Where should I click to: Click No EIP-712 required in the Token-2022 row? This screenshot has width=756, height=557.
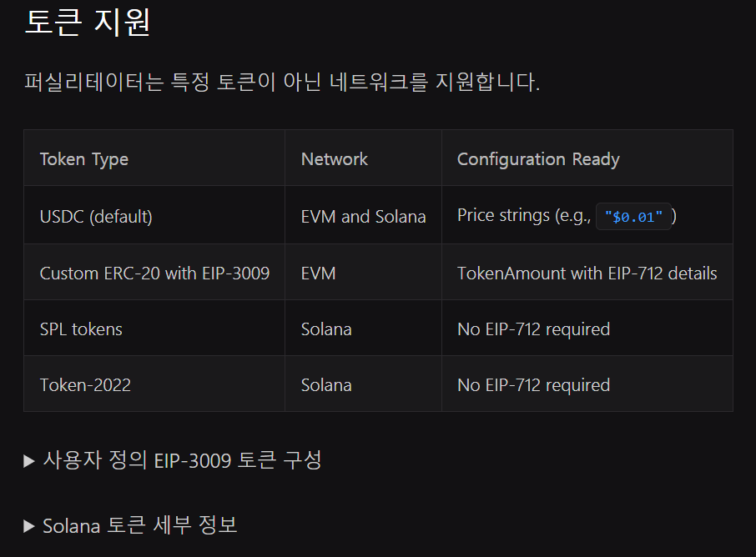pos(533,385)
